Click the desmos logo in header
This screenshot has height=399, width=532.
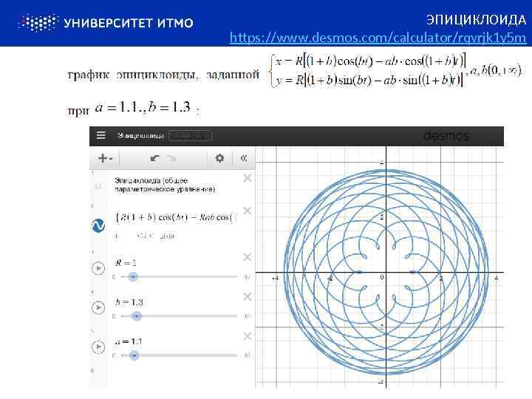point(446,136)
